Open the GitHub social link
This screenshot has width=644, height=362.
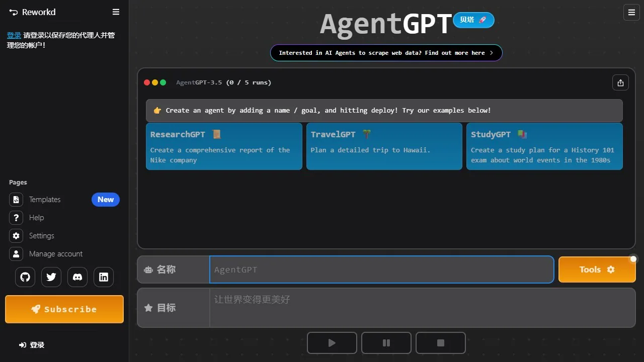25,277
